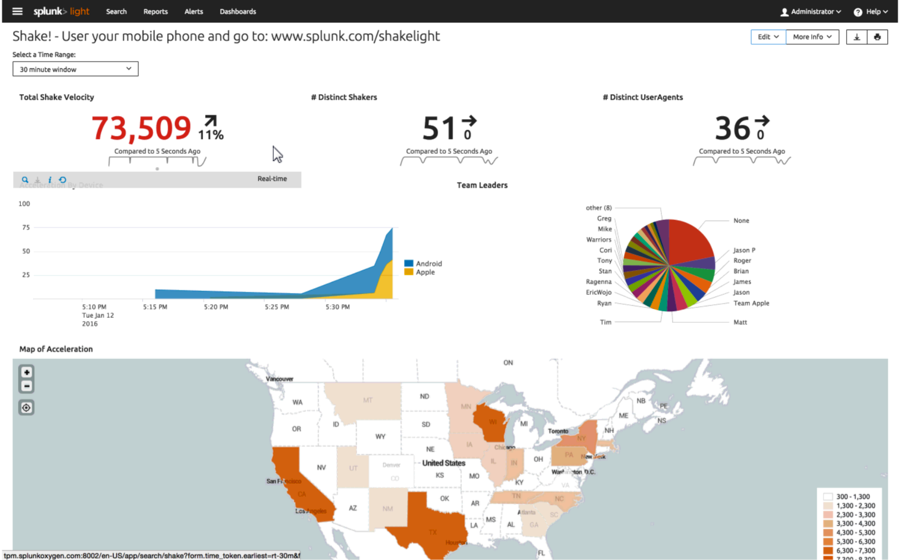Open the Help dropdown menu

(x=871, y=11)
